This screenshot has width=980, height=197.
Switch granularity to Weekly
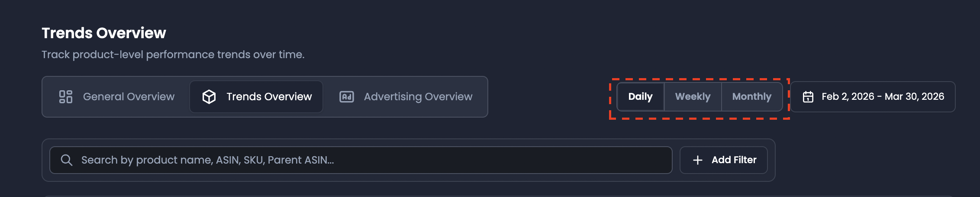click(x=693, y=97)
